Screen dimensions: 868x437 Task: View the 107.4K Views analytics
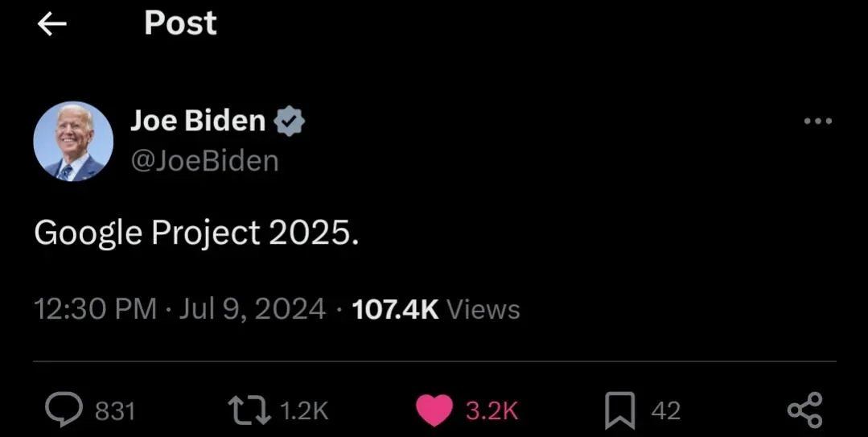436,309
